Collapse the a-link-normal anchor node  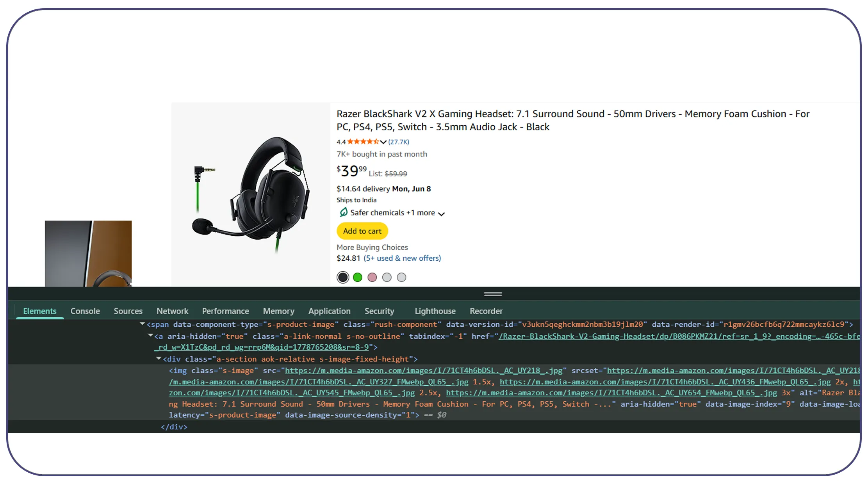(x=150, y=335)
